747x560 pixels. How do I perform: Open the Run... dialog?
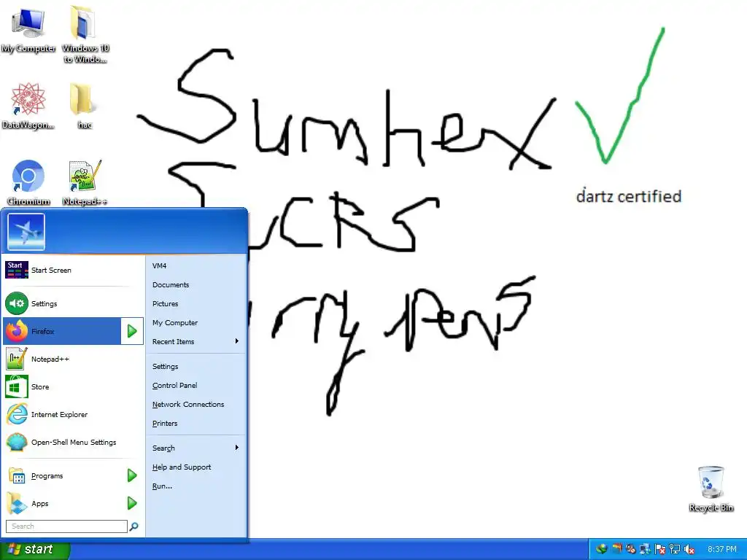[196, 486]
